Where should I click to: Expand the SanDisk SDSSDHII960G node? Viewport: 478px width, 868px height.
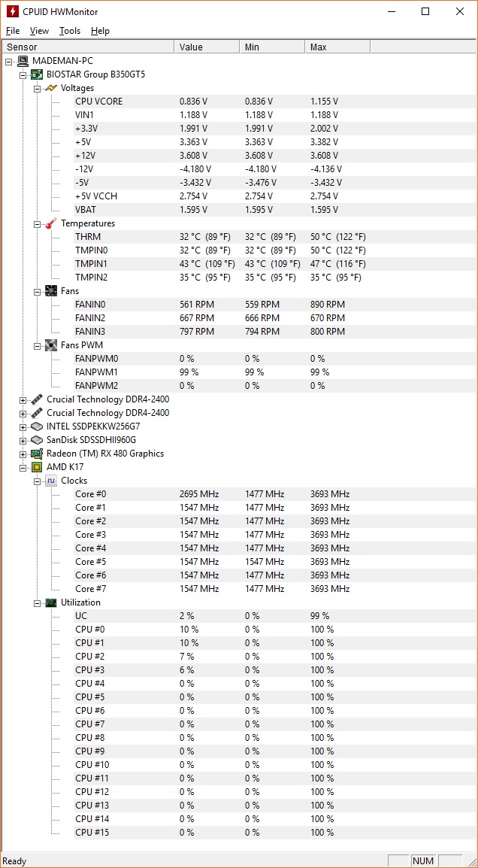click(23, 441)
